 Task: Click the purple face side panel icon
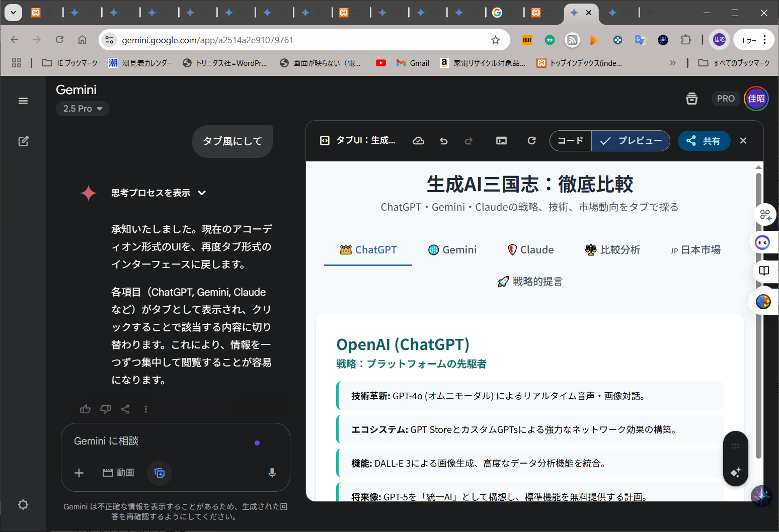pos(762,243)
